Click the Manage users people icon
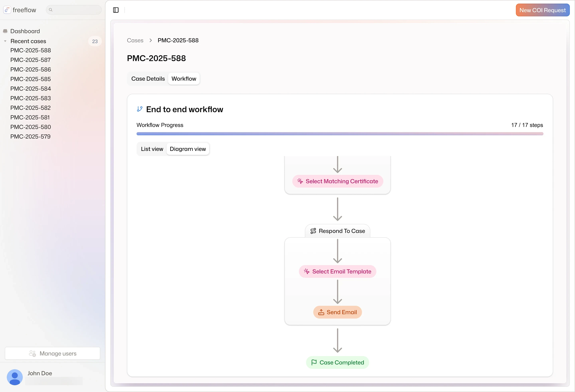 pos(32,354)
